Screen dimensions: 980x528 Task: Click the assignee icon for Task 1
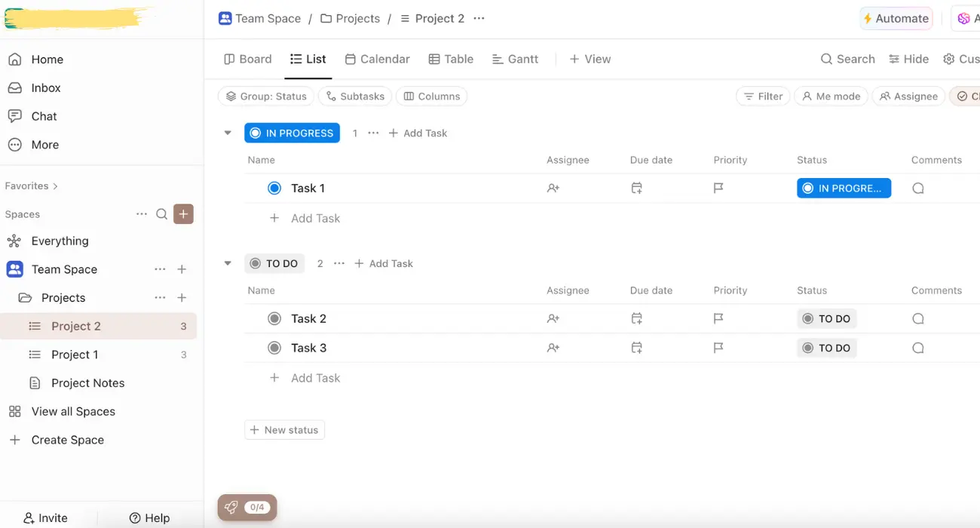click(553, 189)
